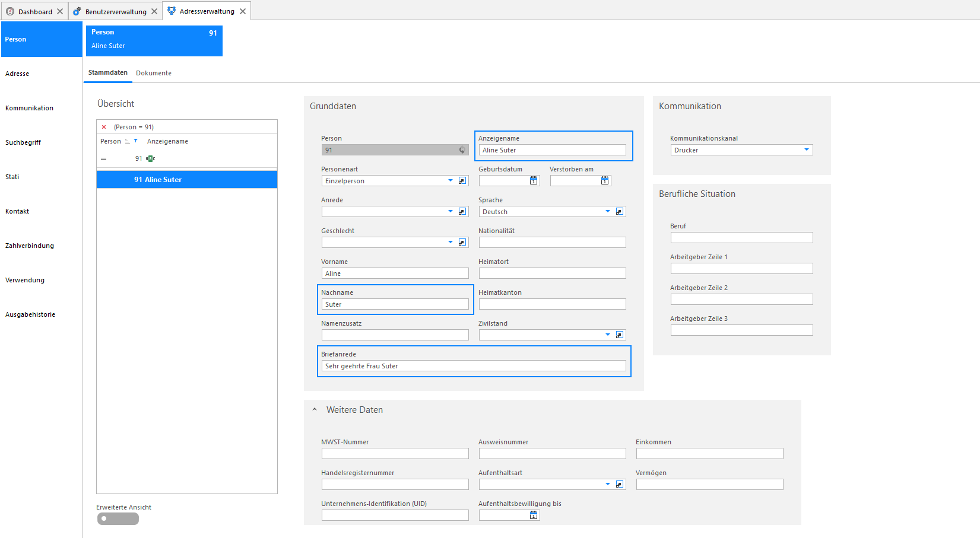980x538 pixels.
Task: Click the Beruf input field
Action: click(742, 238)
